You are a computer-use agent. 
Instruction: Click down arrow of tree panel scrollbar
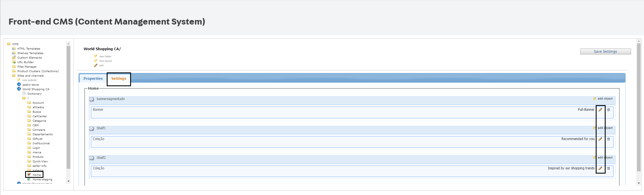68,181
